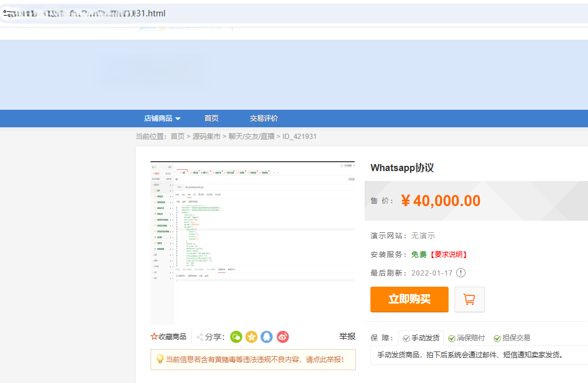588x383 pixels.
Task: Open Whatsapp协议 product screenshot thumbnail
Action: pos(253,242)
